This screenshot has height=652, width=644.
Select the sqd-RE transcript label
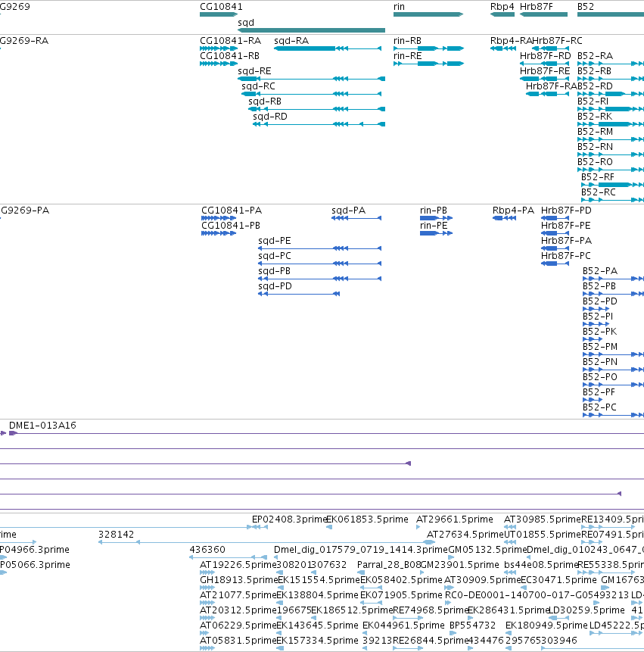point(254,71)
